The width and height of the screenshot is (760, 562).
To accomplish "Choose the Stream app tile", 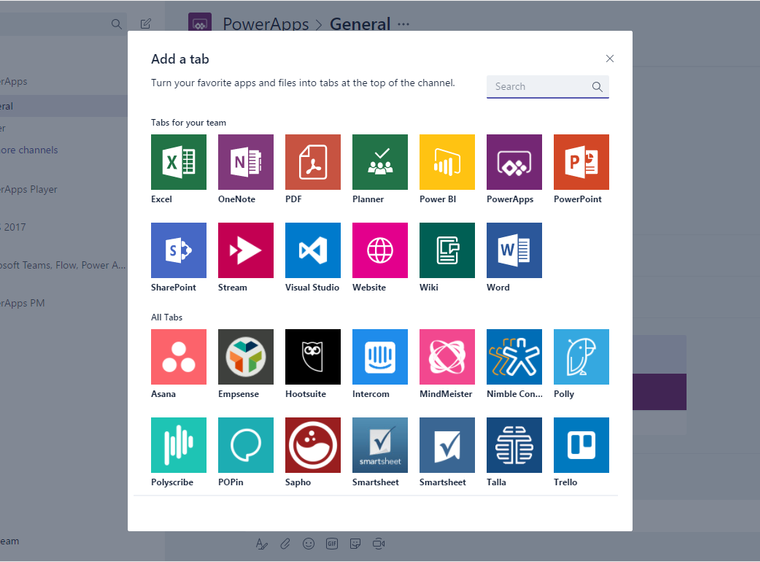I will 245,250.
